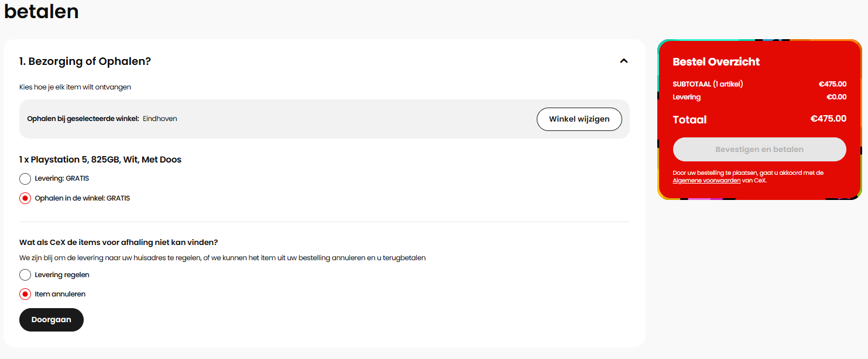Viewport: 868px width, 359px height.
Task: Click the Winkel wijzigen button
Action: tap(579, 119)
